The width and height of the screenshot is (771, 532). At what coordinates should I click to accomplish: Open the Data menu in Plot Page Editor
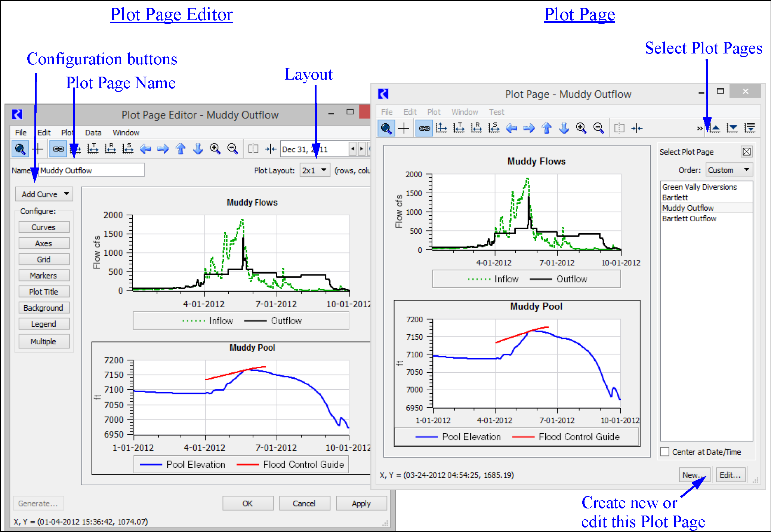click(x=93, y=133)
